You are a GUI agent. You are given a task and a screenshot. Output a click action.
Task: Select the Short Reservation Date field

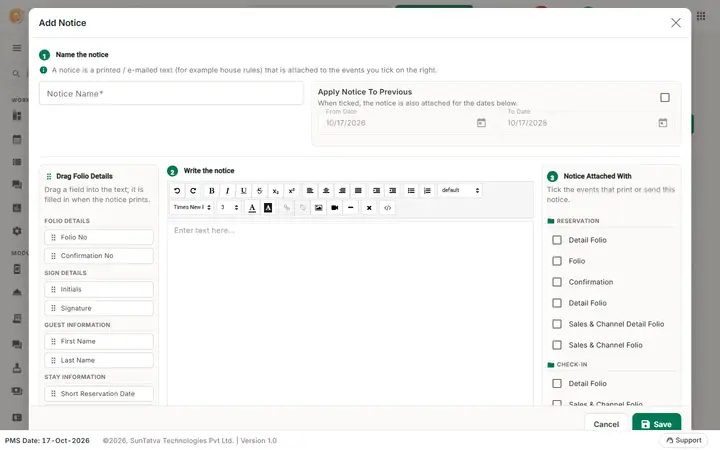(x=99, y=394)
